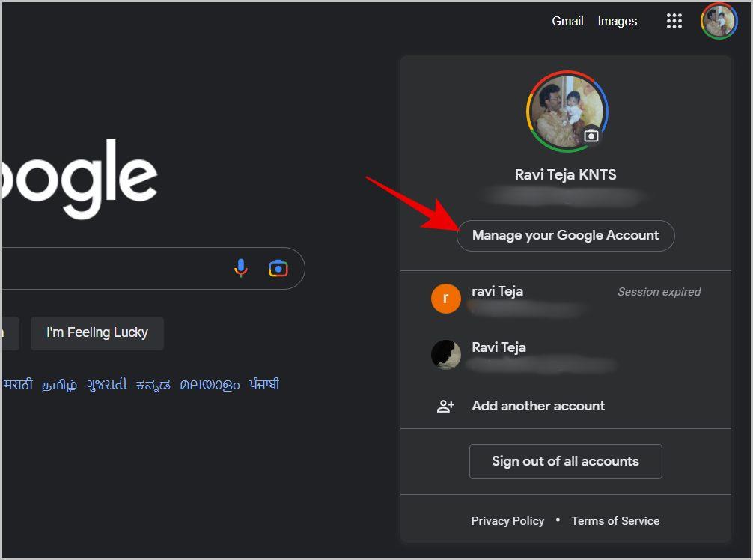
Task: Open Google Lens image search icon
Action: click(278, 269)
